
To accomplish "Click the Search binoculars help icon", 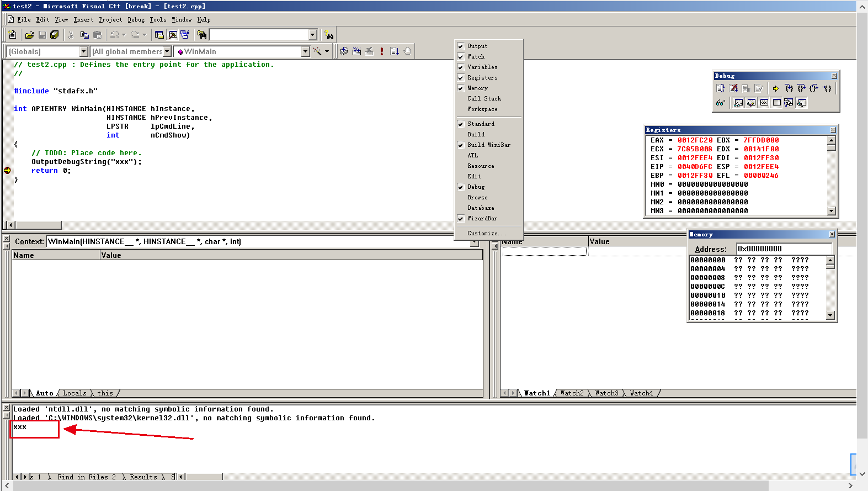I will click(329, 35).
